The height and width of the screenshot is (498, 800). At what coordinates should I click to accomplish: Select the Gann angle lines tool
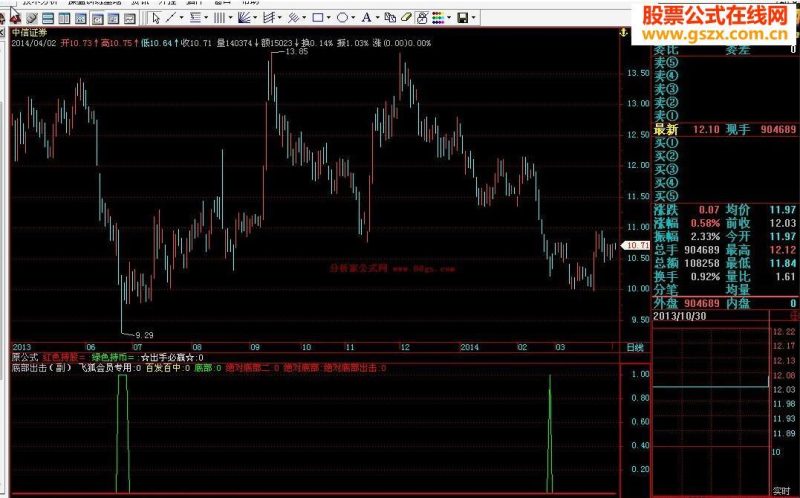269,18
